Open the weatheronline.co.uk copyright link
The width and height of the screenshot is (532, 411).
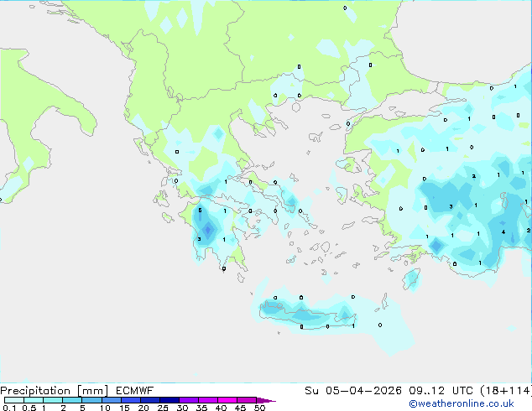coord(462,403)
